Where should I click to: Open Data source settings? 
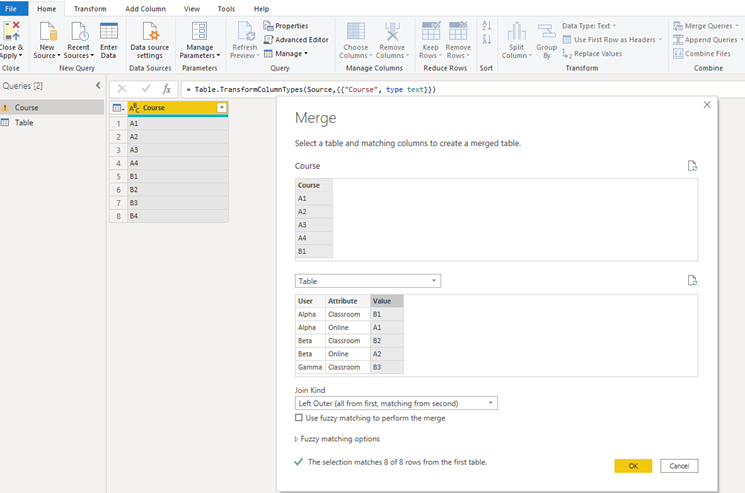150,41
